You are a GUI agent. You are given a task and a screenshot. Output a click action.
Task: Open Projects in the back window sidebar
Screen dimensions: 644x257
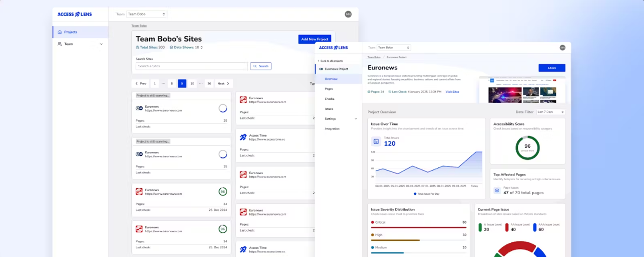81,32
